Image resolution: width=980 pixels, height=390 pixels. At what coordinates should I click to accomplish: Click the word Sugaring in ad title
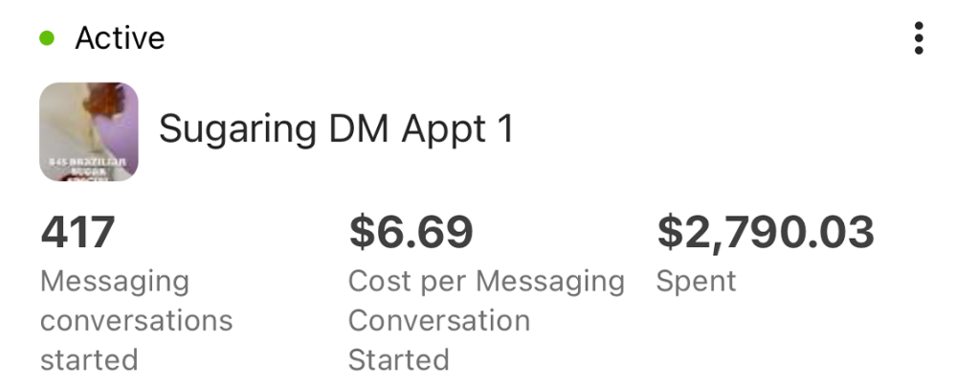click(x=225, y=129)
